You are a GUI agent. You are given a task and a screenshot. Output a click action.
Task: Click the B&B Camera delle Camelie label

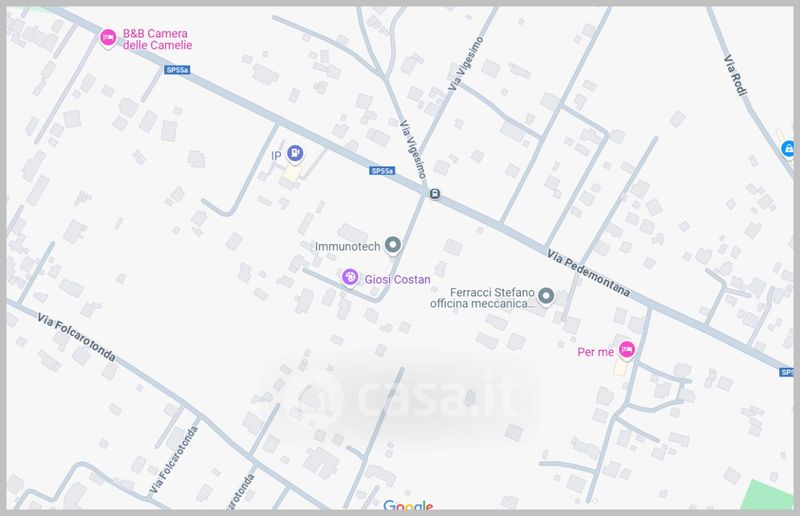pos(157,39)
